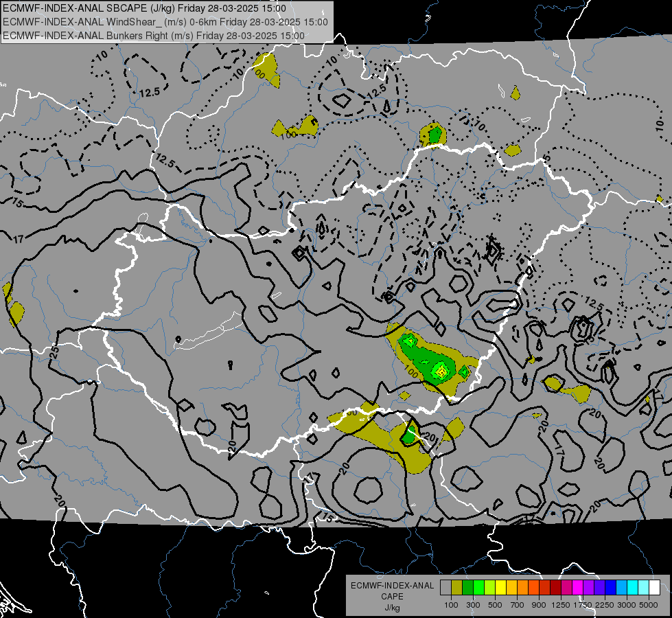Click the pure blue legend swatch
The image size is (672, 618).
(611, 588)
